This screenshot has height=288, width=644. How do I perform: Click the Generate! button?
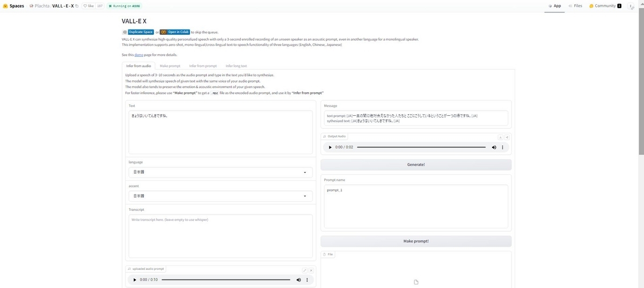click(416, 165)
